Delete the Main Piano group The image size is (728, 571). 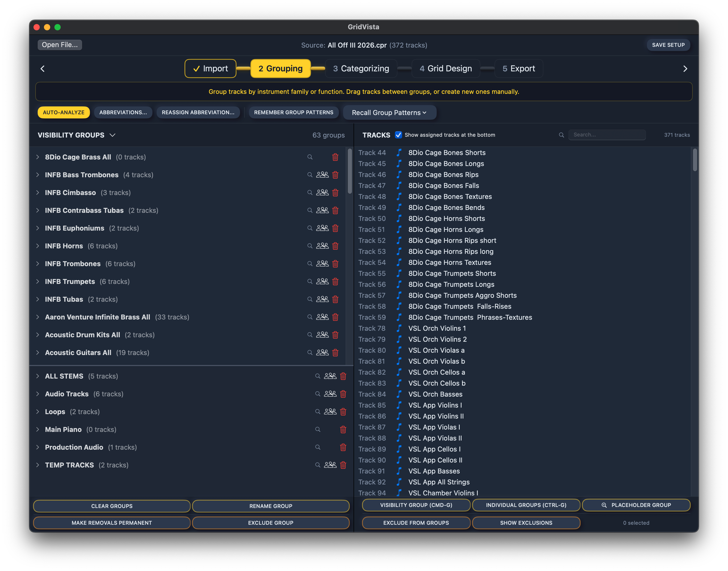343,430
